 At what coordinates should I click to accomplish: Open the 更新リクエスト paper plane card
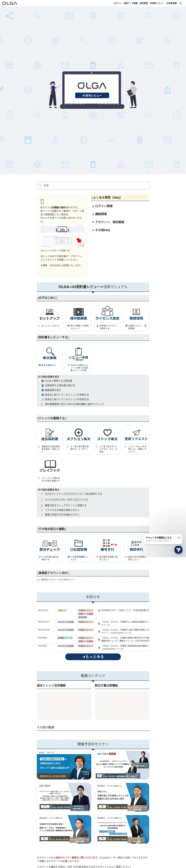tap(136, 440)
